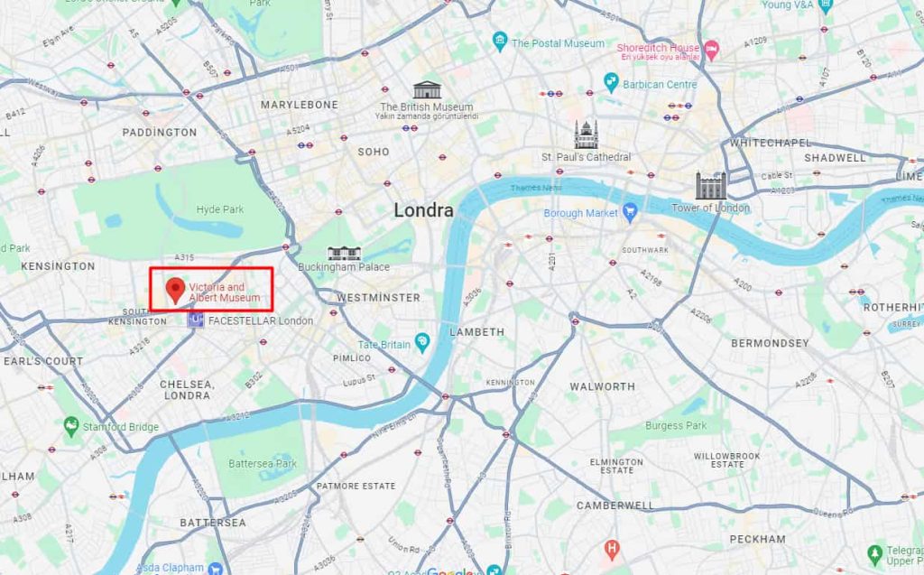Click the red hospital H marker
Screen dimensions: 924x575
pyautogui.click(x=612, y=550)
